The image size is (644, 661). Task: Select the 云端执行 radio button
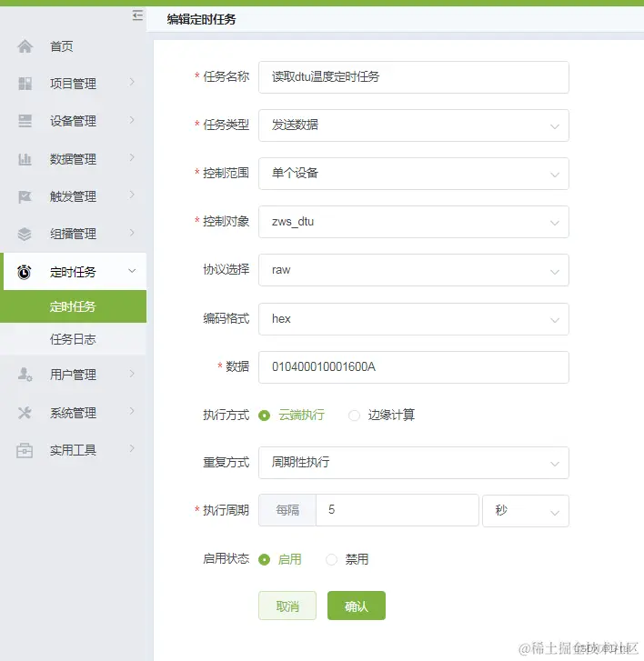[x=265, y=416]
